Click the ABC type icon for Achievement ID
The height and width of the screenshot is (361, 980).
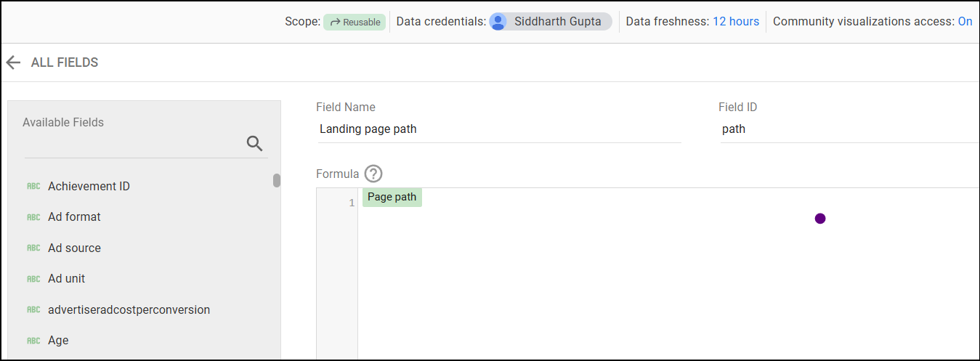33,187
